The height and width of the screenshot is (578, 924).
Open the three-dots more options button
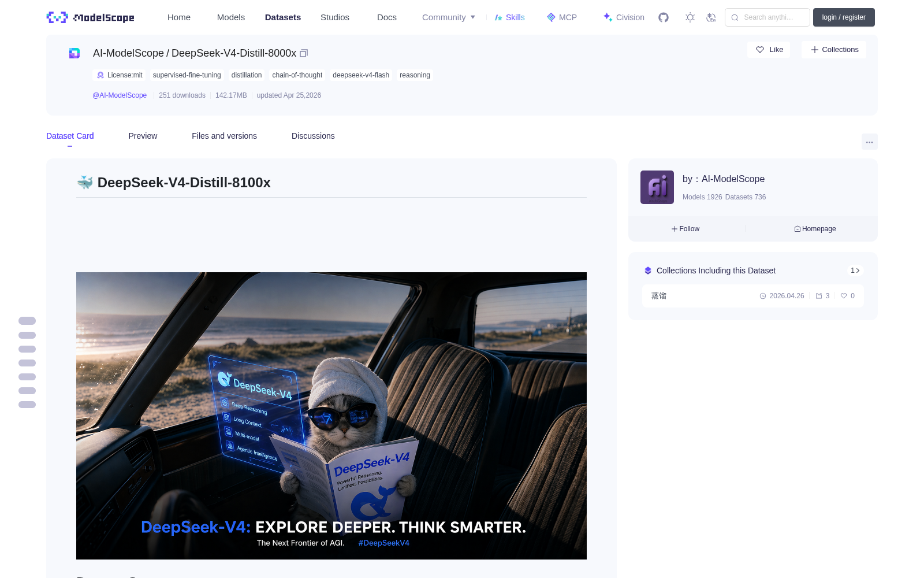click(869, 142)
